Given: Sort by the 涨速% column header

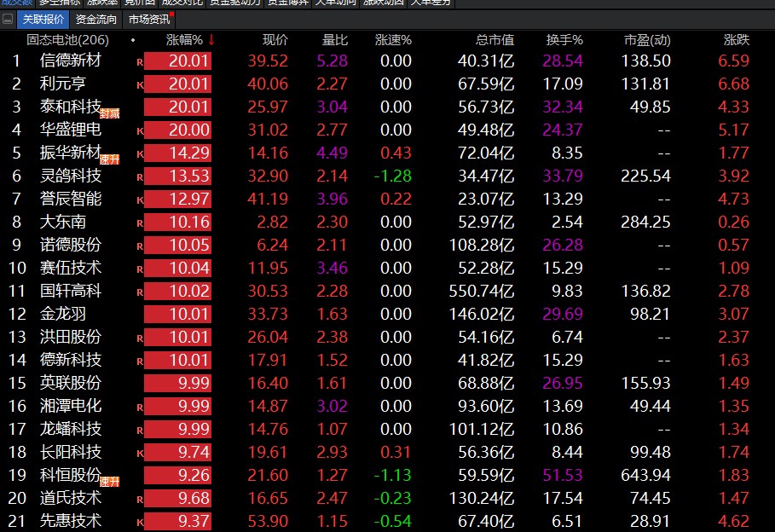Looking at the screenshot, I should 393,39.
